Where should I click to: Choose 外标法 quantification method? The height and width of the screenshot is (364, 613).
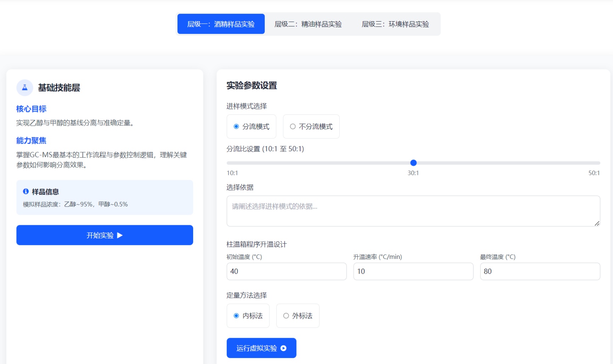tap(286, 316)
